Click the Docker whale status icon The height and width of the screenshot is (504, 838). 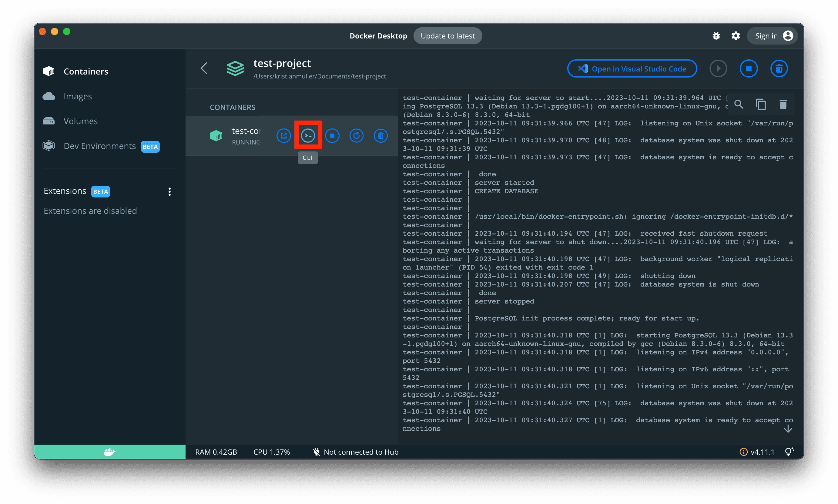click(109, 452)
